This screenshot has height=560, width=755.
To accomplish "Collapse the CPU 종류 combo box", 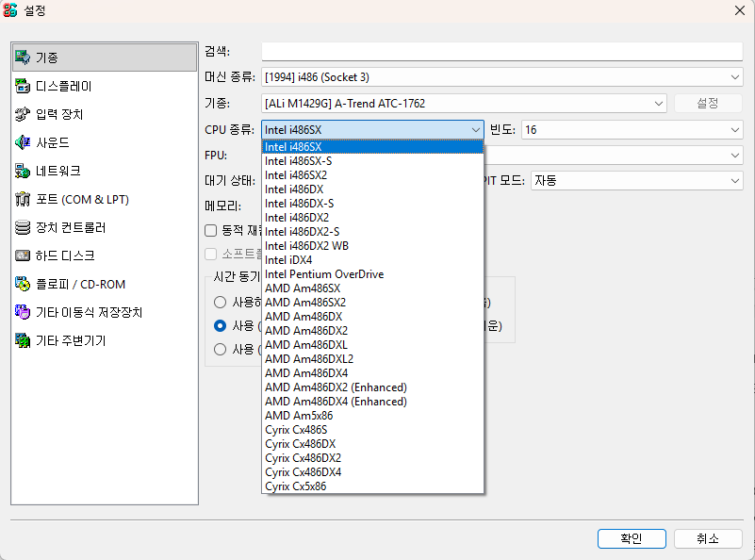I will [x=372, y=129].
